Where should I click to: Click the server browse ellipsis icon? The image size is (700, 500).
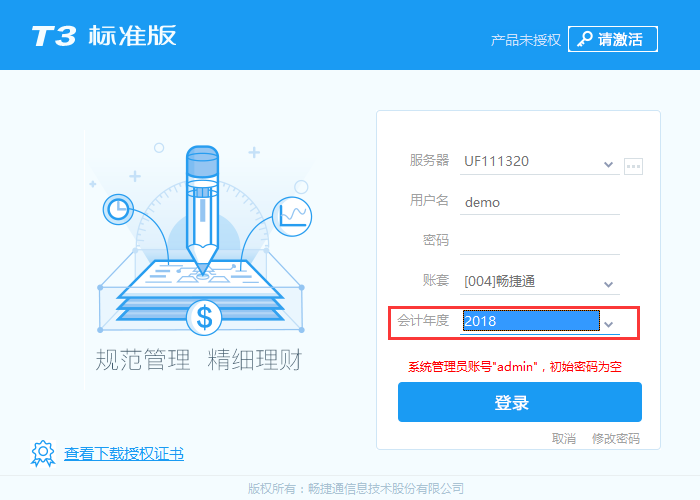tap(633, 167)
